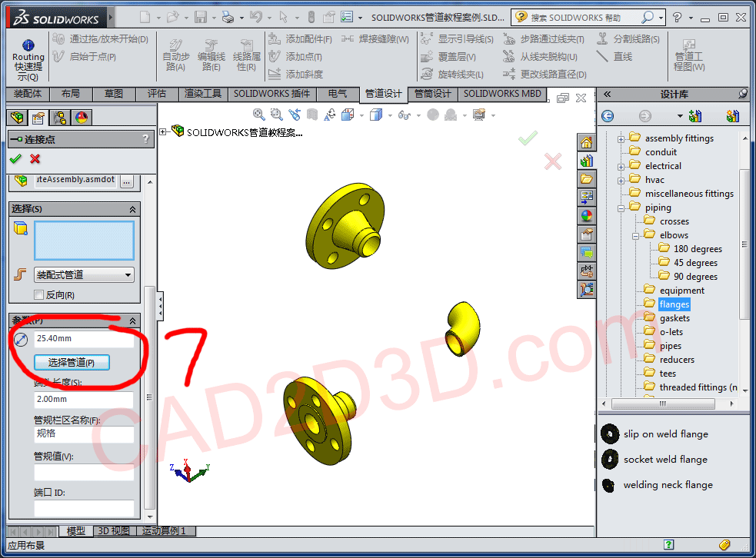Click the Save icon in the top toolbar
The width and height of the screenshot is (756, 558).
pos(201,18)
